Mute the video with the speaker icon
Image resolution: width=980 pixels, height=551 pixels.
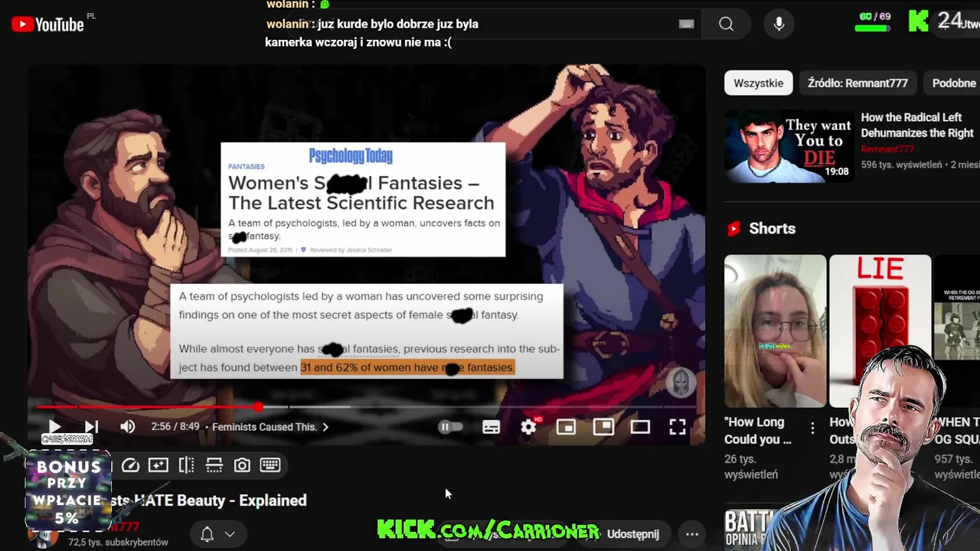click(x=128, y=427)
